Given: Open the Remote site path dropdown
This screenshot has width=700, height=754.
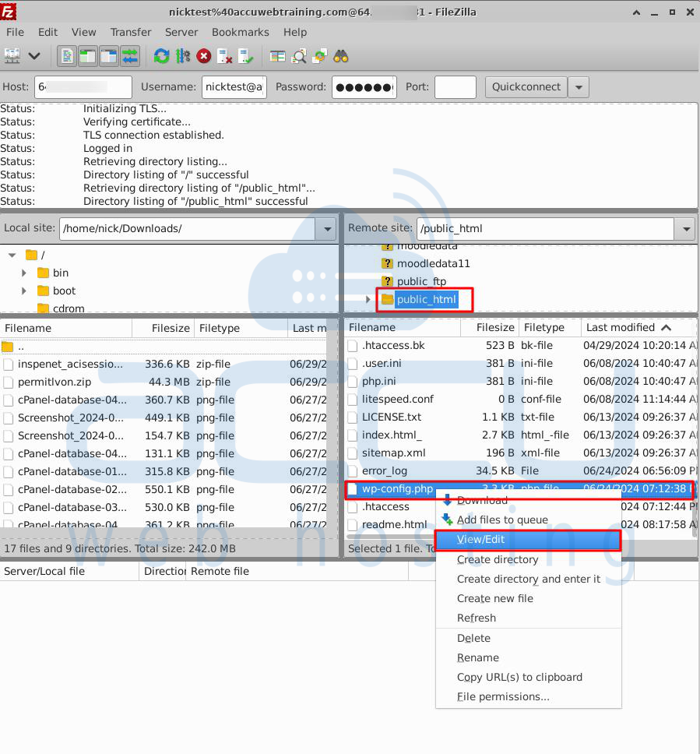Looking at the screenshot, I should point(686,229).
